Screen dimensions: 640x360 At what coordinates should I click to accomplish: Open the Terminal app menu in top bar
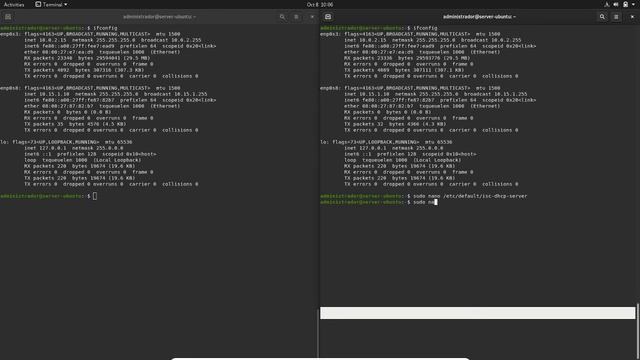tap(51, 4)
